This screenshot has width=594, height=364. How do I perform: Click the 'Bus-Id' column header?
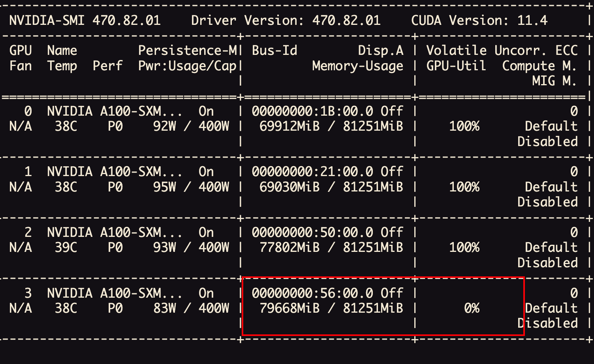274,51
